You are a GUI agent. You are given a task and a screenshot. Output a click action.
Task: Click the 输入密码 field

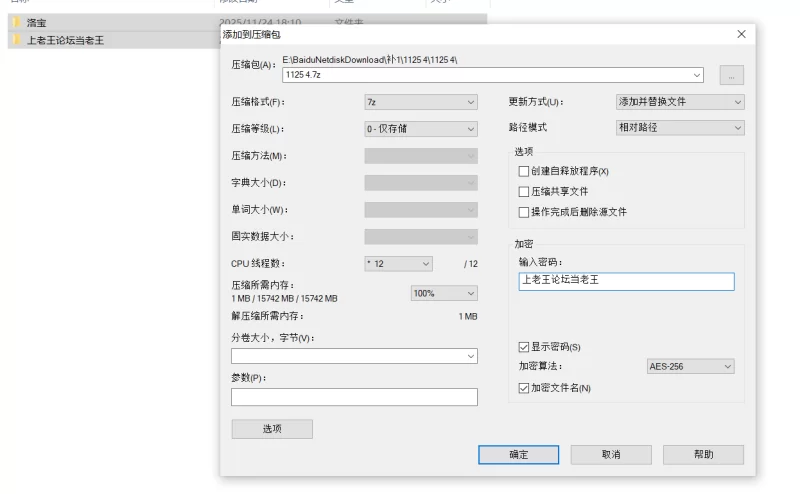pos(627,281)
